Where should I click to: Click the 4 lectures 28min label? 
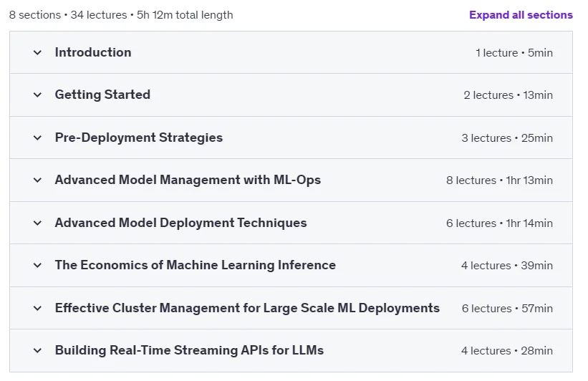(x=507, y=351)
